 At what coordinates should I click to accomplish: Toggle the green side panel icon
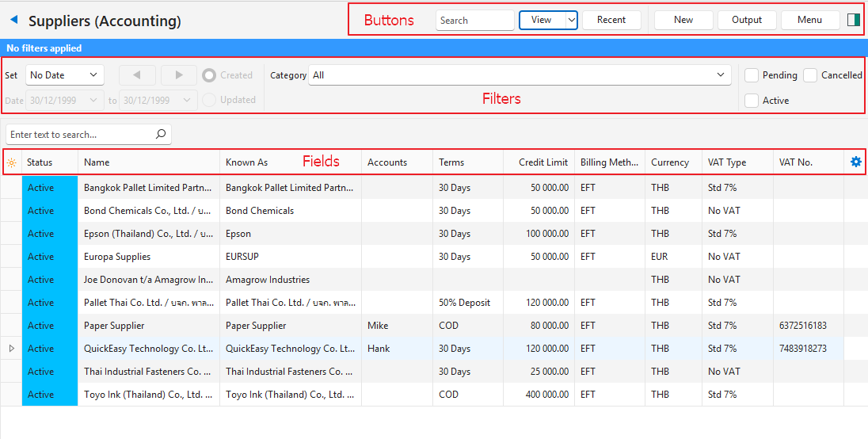click(x=853, y=20)
